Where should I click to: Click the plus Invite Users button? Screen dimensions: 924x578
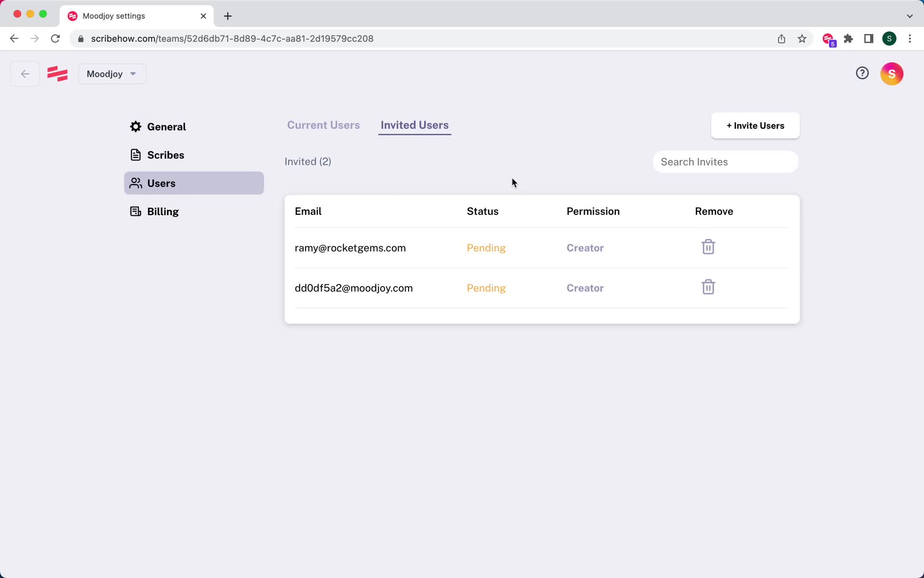click(755, 126)
